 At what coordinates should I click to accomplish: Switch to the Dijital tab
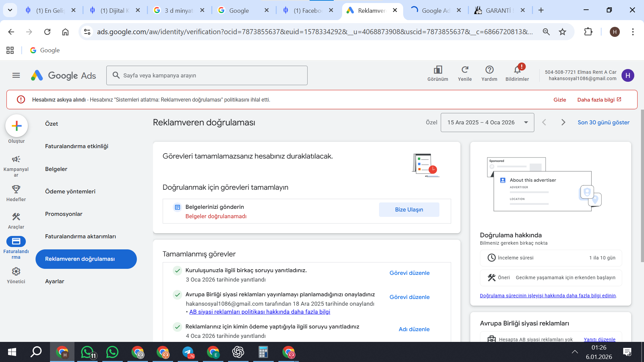pos(115,10)
